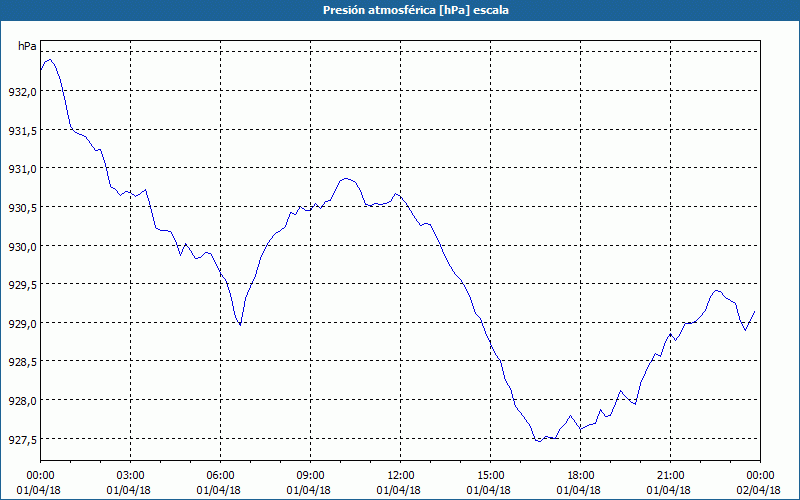This screenshot has width=800, height=500.
Task: Click the 03:00 time axis label
Action: (130, 476)
